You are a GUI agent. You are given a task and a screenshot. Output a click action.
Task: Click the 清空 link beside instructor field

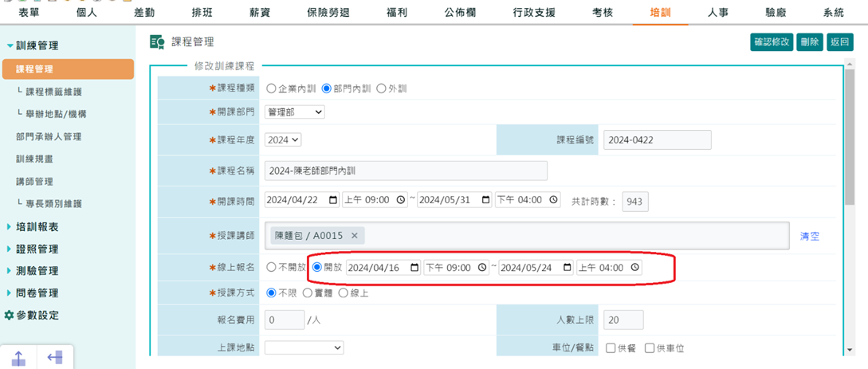[810, 236]
